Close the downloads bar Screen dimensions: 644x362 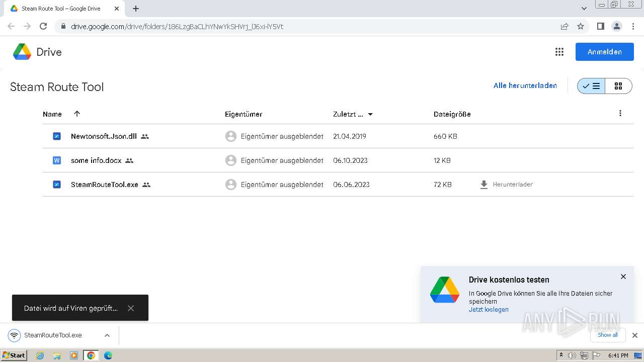coord(635,335)
